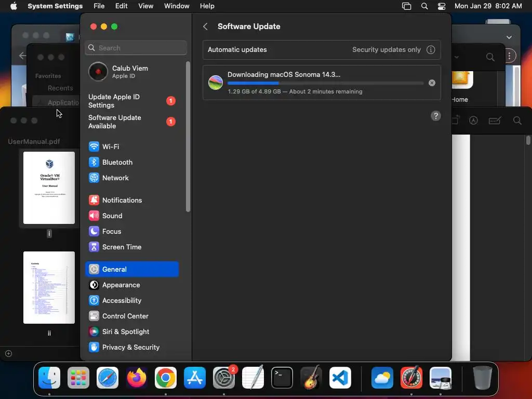Image resolution: width=532 pixels, height=399 pixels.
Task: Click three-dot menu in background window
Action: (x=509, y=56)
